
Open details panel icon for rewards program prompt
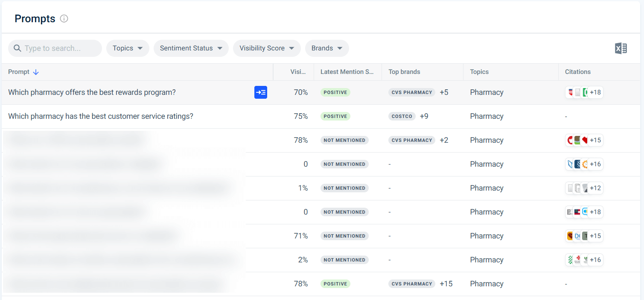tap(260, 92)
